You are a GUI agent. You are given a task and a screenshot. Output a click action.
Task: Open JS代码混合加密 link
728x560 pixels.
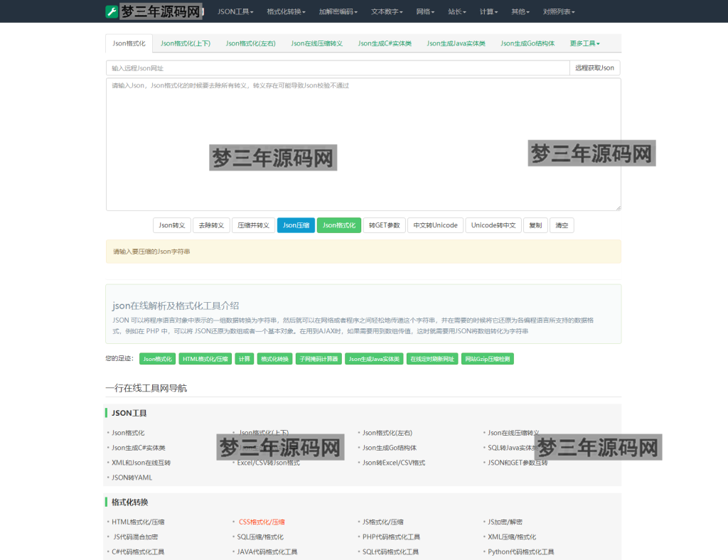pyautogui.click(x=136, y=537)
